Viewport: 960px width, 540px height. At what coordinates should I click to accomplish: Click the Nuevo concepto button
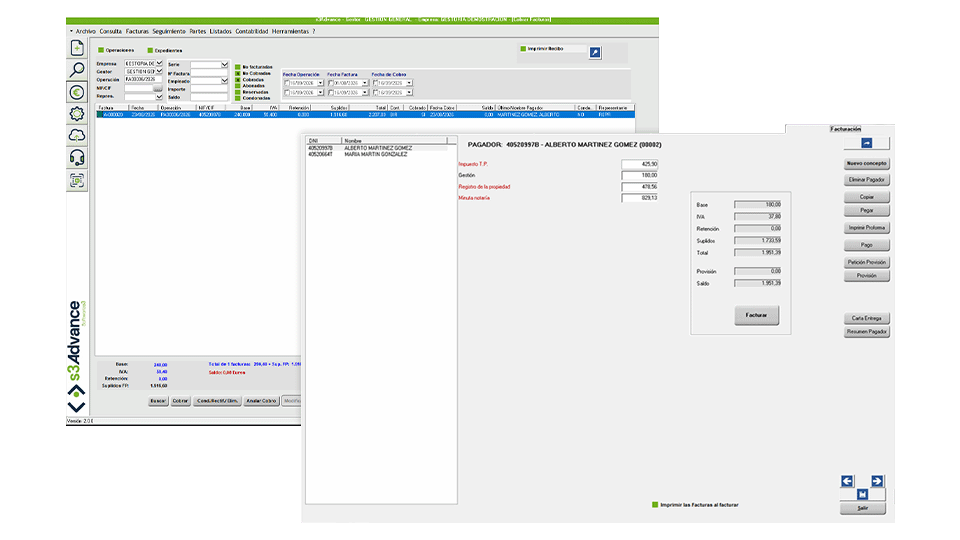tap(866, 163)
